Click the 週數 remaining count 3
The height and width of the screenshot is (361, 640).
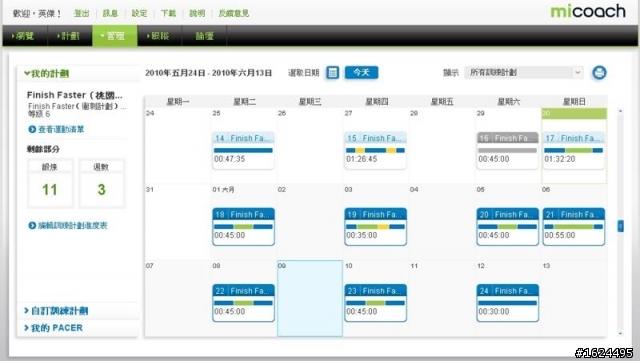pos(102,189)
